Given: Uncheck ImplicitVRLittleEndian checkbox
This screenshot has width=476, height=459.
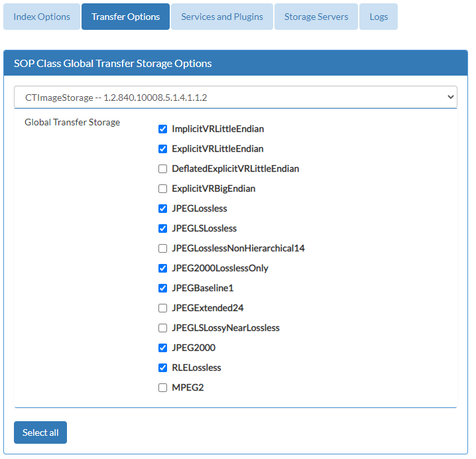Looking at the screenshot, I should (x=162, y=129).
